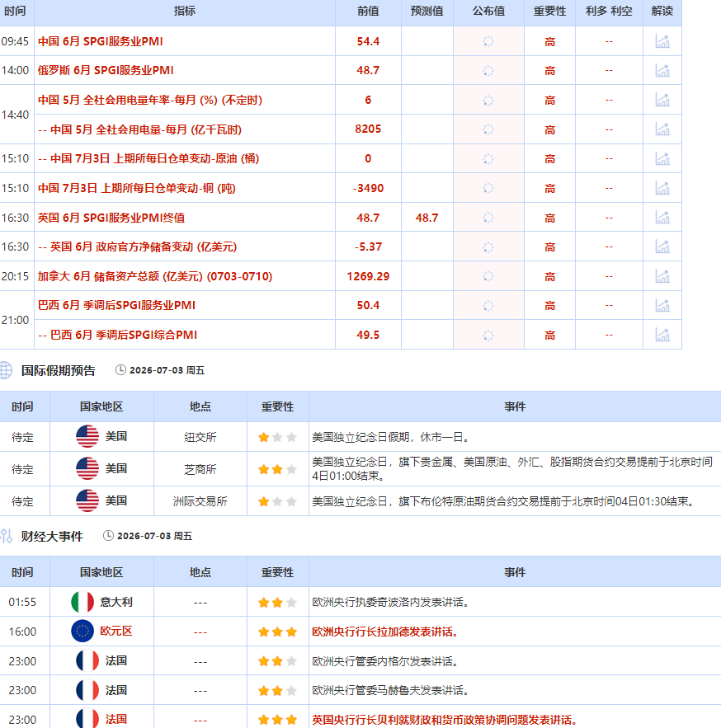
Task: Click US flag in 洲际交易所 holiday row
Action: 87,500
